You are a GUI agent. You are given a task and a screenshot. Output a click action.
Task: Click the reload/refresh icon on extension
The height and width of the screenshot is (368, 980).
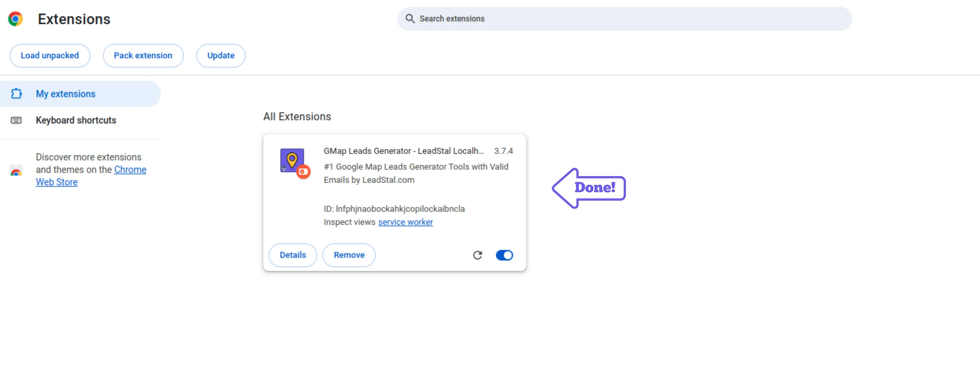(x=478, y=255)
